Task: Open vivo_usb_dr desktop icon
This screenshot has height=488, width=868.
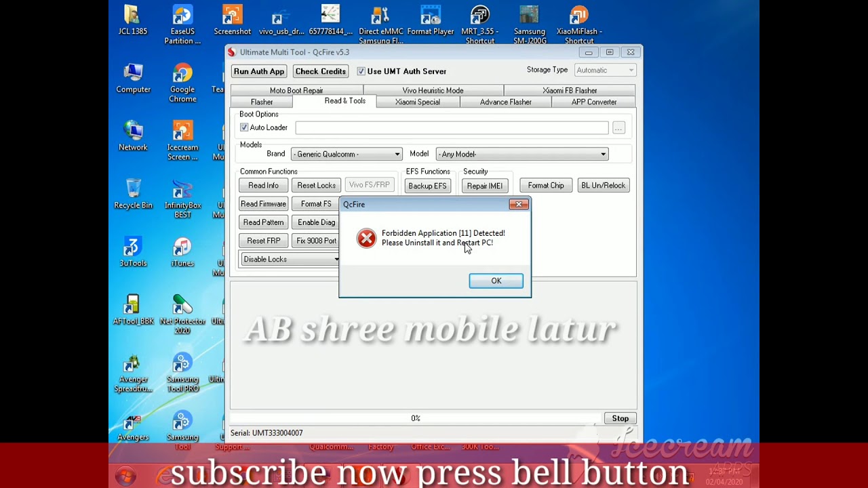Action: [x=281, y=20]
